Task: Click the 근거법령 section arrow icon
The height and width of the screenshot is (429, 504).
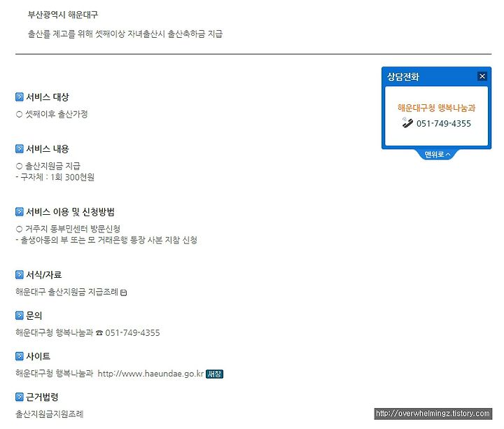Action: [20, 397]
